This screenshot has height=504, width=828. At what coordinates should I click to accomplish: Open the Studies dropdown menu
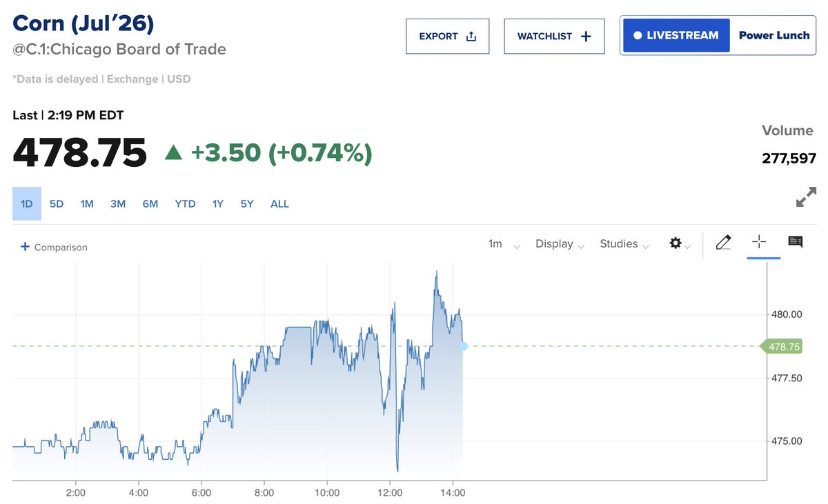(x=624, y=244)
